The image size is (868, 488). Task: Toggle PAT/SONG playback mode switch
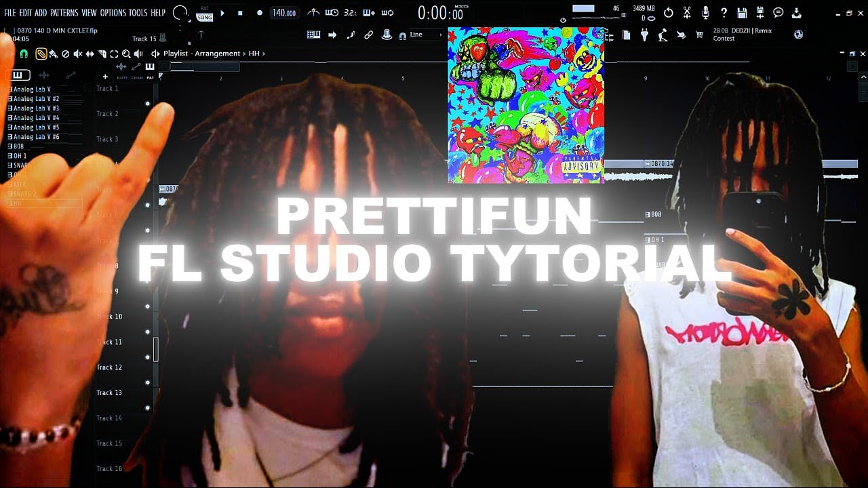click(204, 14)
